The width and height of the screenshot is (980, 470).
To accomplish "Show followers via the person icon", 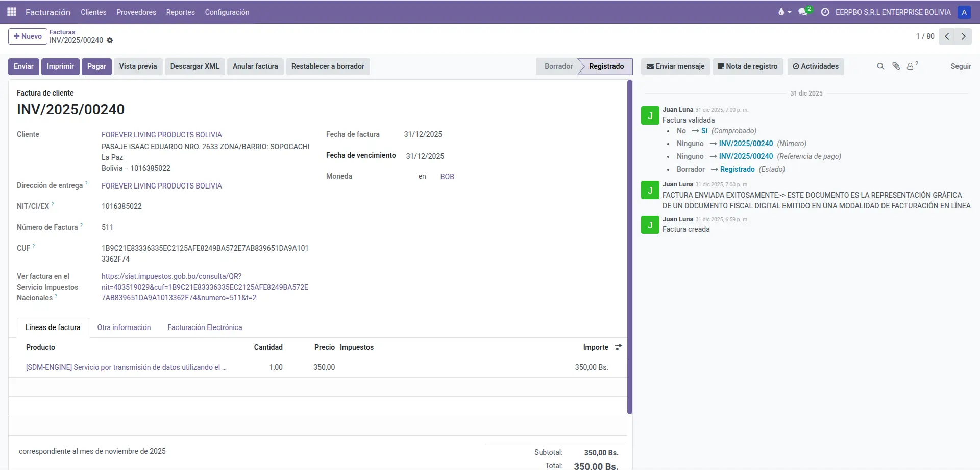I will coord(910,66).
